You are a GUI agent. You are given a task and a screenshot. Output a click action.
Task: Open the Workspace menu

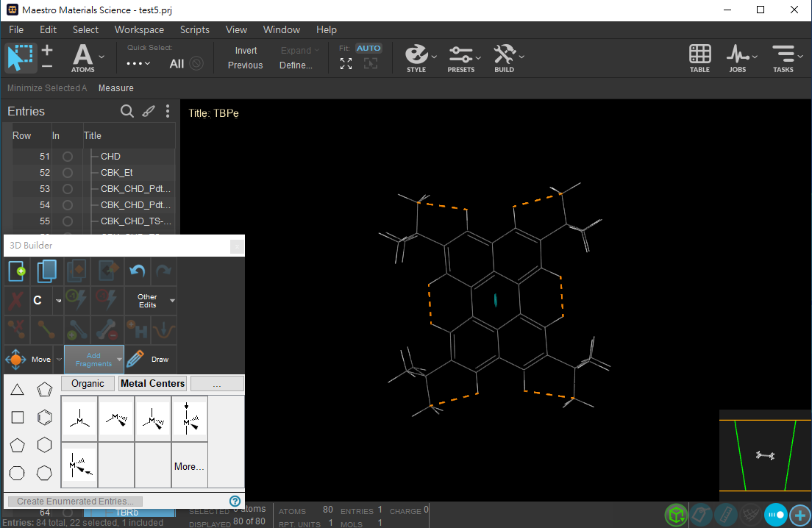click(139, 29)
